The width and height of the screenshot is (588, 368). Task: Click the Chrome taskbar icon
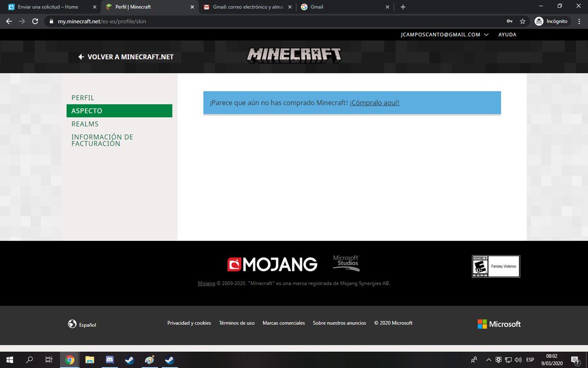point(70,360)
